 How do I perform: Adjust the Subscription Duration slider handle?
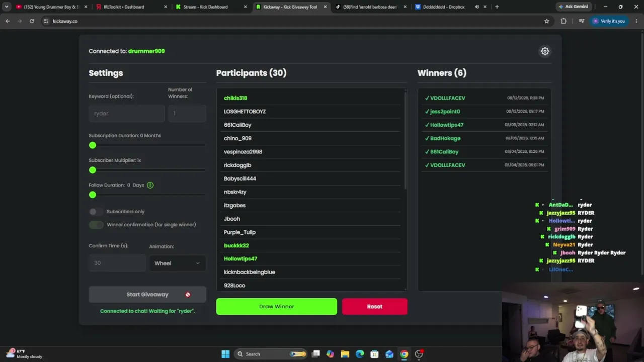click(93, 145)
